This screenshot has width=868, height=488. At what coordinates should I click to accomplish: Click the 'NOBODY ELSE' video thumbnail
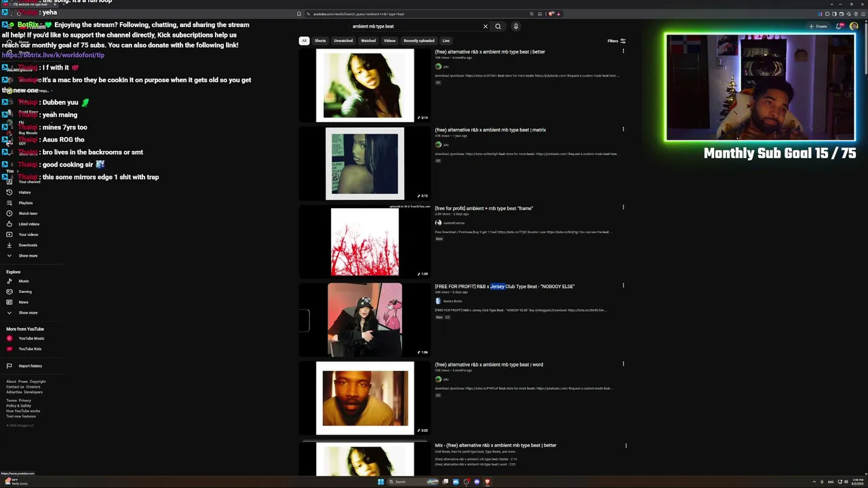(365, 320)
